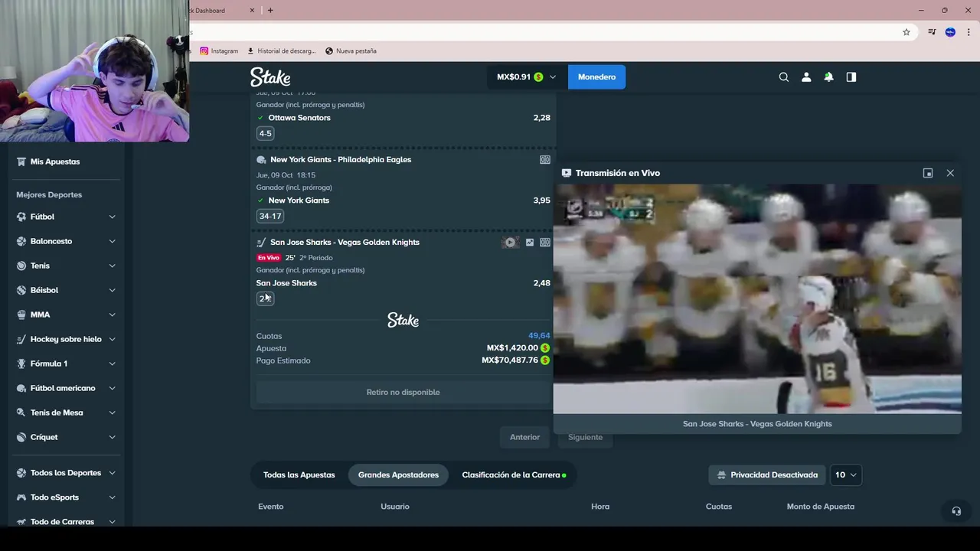Open the MX$0.91 balance dropdown
Screen dimensions: 980x551
tap(527, 77)
